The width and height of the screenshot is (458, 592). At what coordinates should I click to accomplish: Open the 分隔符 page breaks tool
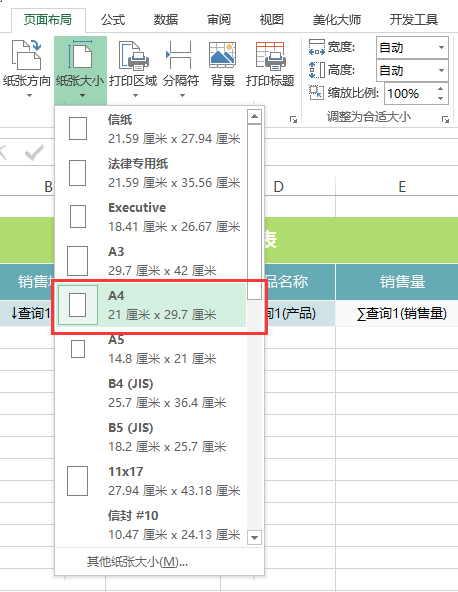[x=181, y=68]
